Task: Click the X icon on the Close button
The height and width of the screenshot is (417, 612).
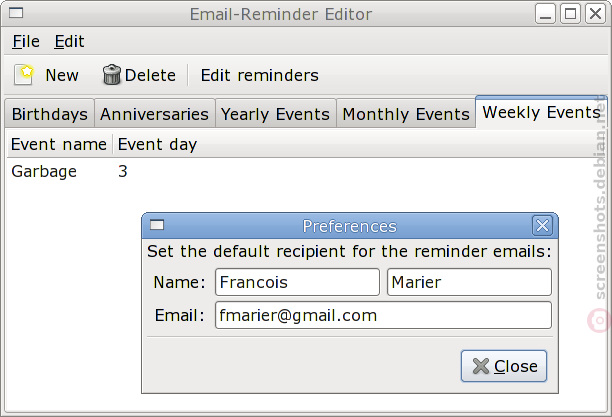Action: click(x=480, y=366)
